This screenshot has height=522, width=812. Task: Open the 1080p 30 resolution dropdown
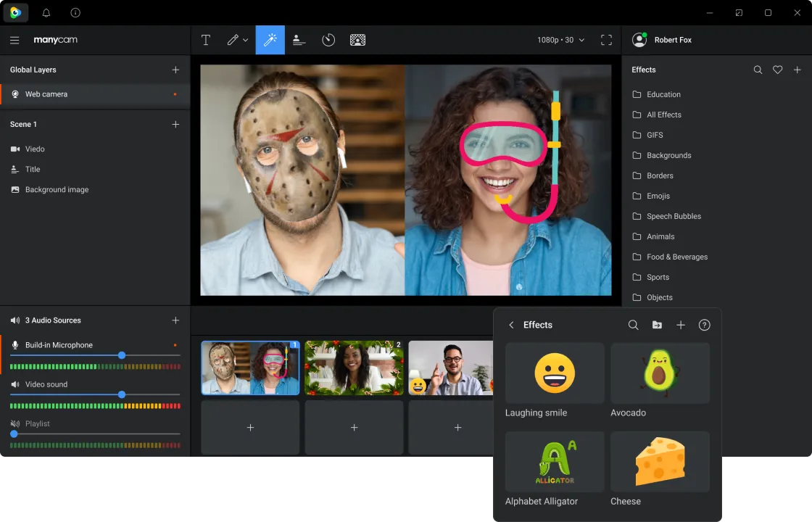560,40
